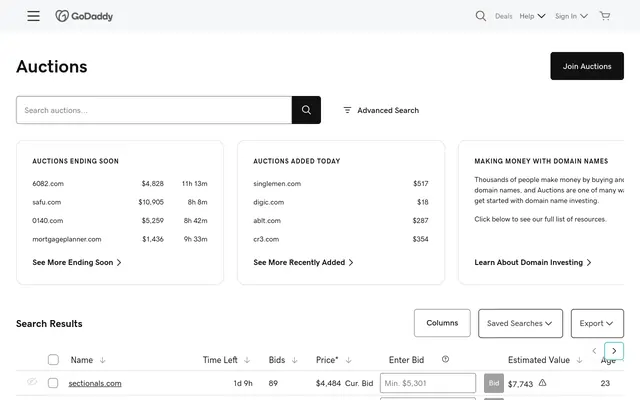640x400 pixels.
Task: Click the Bids column header
Action: (x=277, y=360)
